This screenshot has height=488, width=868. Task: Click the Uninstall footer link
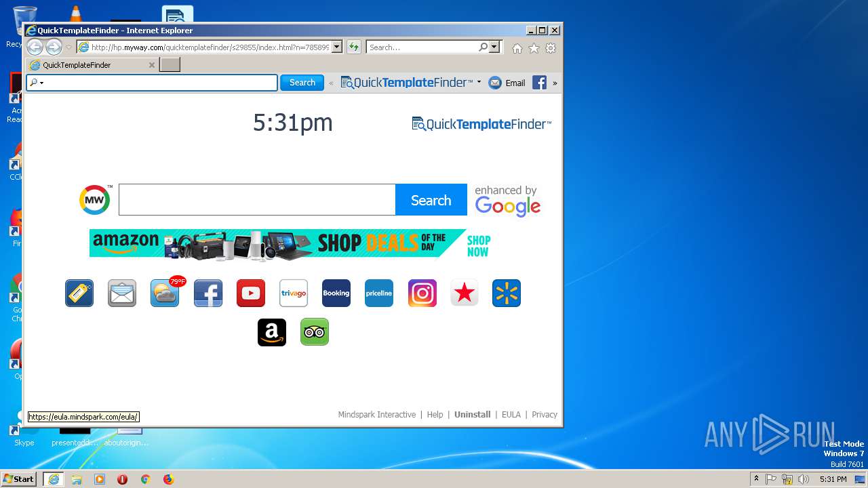click(x=473, y=415)
